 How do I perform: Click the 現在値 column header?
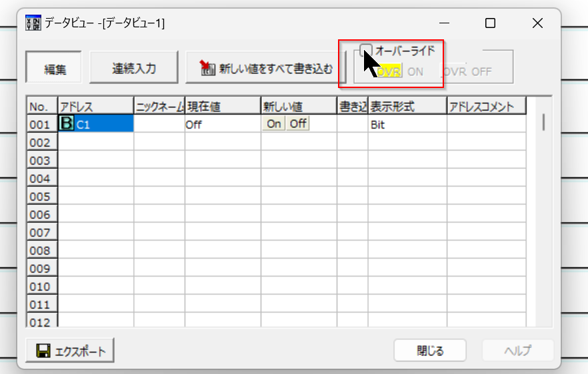tap(223, 106)
